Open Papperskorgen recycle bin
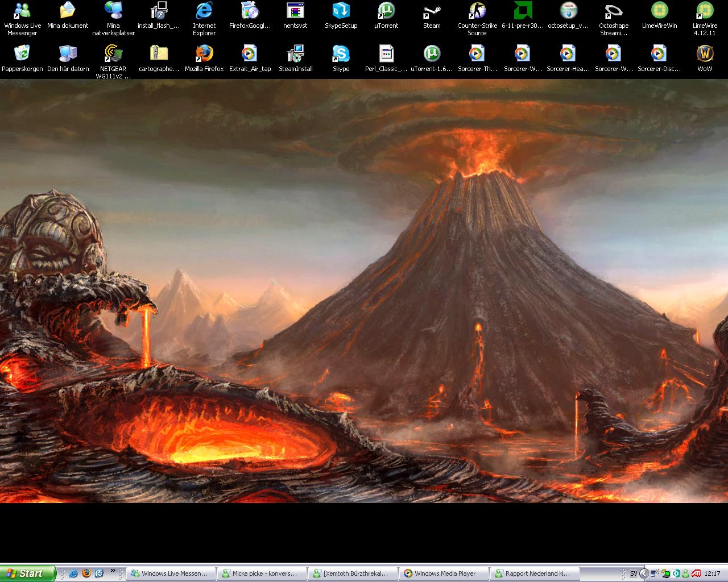Screen dimensions: 728x582 click(x=22, y=58)
